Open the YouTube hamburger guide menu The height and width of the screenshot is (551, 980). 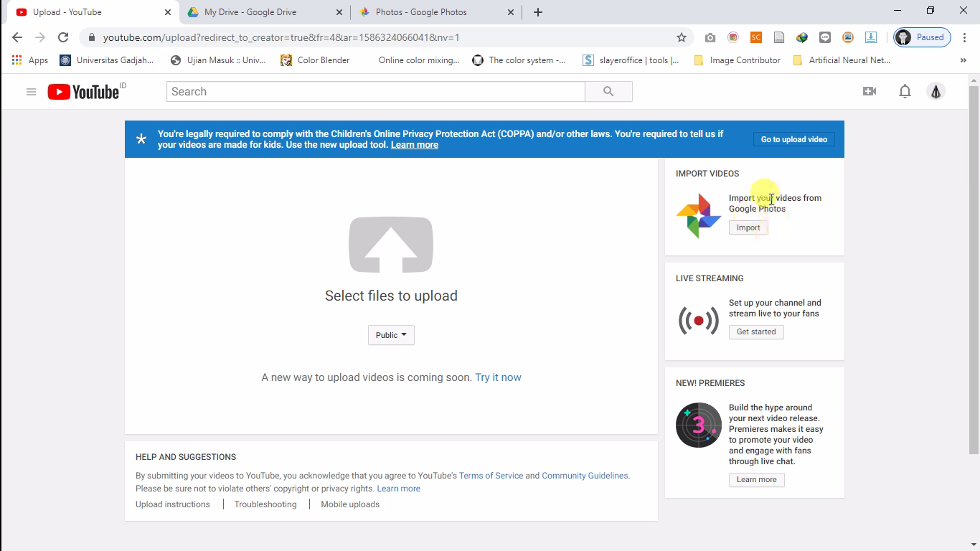click(31, 92)
